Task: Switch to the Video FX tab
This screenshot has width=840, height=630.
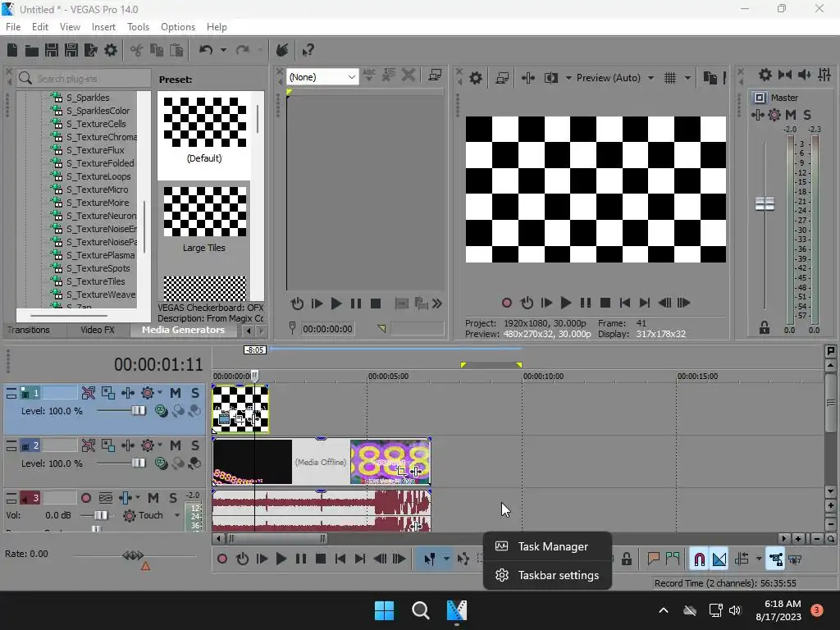Action: click(x=98, y=330)
